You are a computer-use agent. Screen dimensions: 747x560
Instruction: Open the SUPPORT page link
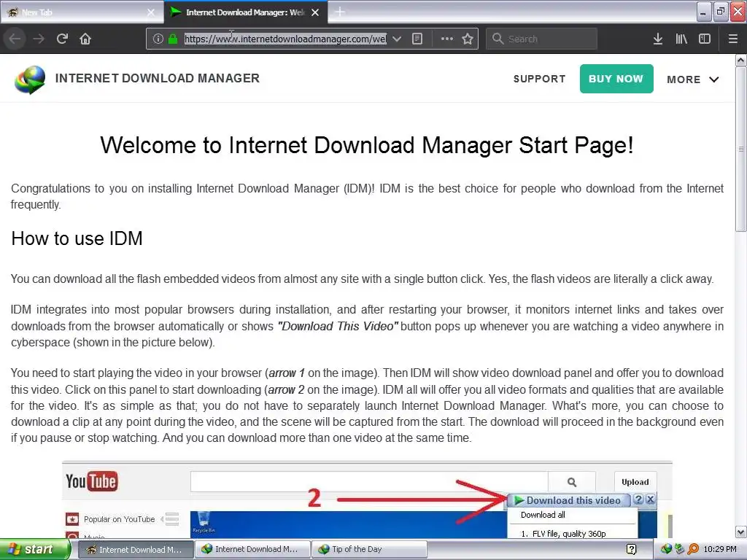coord(539,79)
